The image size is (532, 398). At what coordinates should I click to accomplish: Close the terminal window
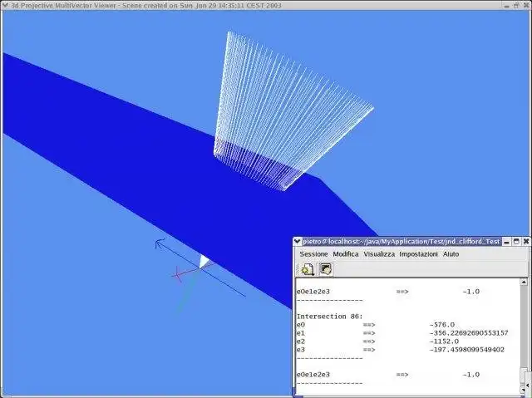tap(526, 242)
